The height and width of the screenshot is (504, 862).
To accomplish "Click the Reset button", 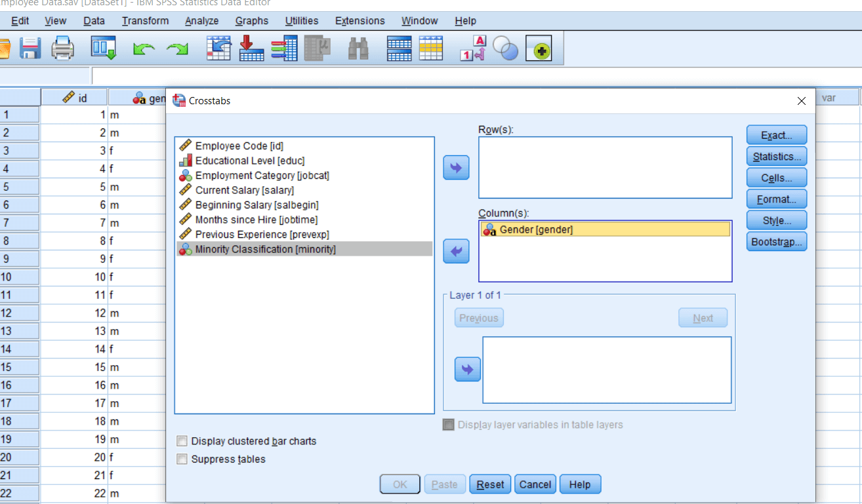I will pyautogui.click(x=491, y=484).
